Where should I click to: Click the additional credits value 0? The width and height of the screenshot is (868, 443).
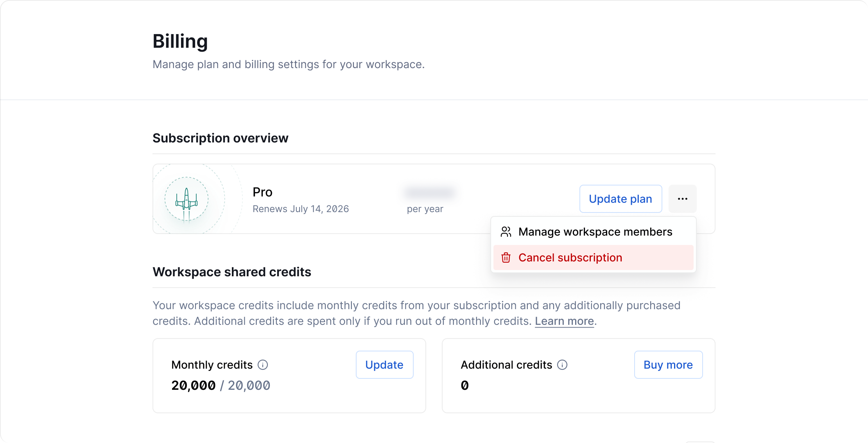pos(464,385)
